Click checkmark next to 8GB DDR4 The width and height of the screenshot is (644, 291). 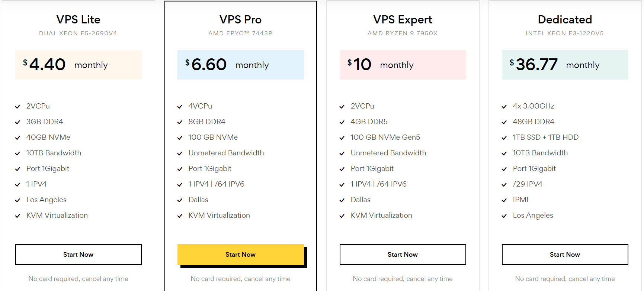tap(180, 122)
